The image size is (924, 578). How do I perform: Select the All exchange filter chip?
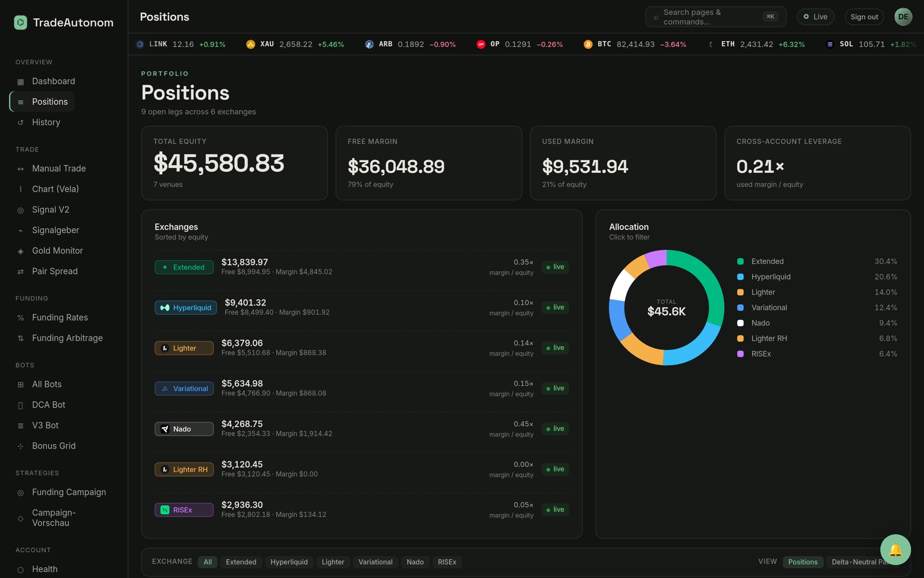click(207, 562)
